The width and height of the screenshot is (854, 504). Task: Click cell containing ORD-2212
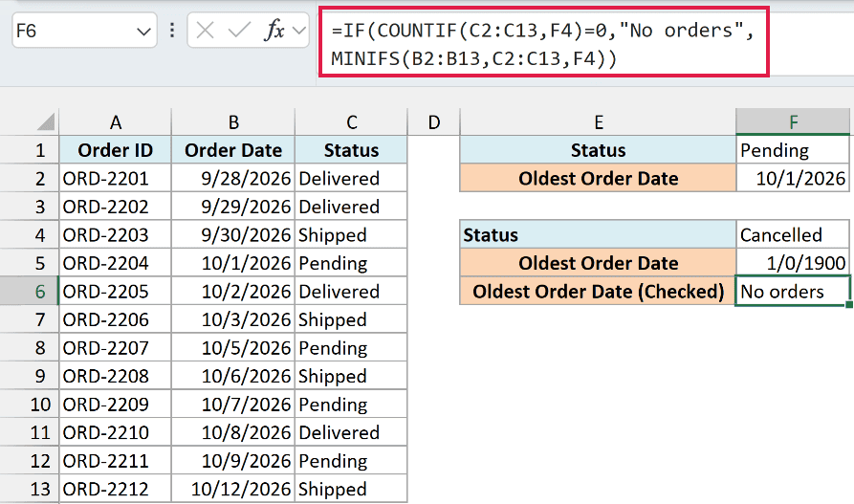pos(115,489)
